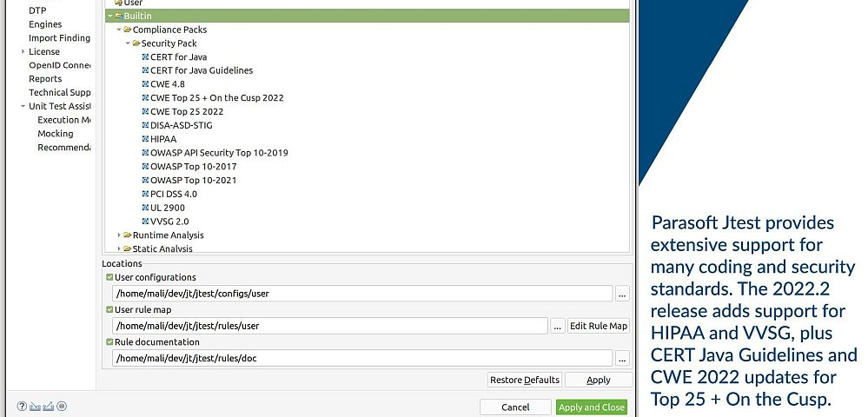
Task: Toggle the User rule map checkbox
Action: coord(109,309)
